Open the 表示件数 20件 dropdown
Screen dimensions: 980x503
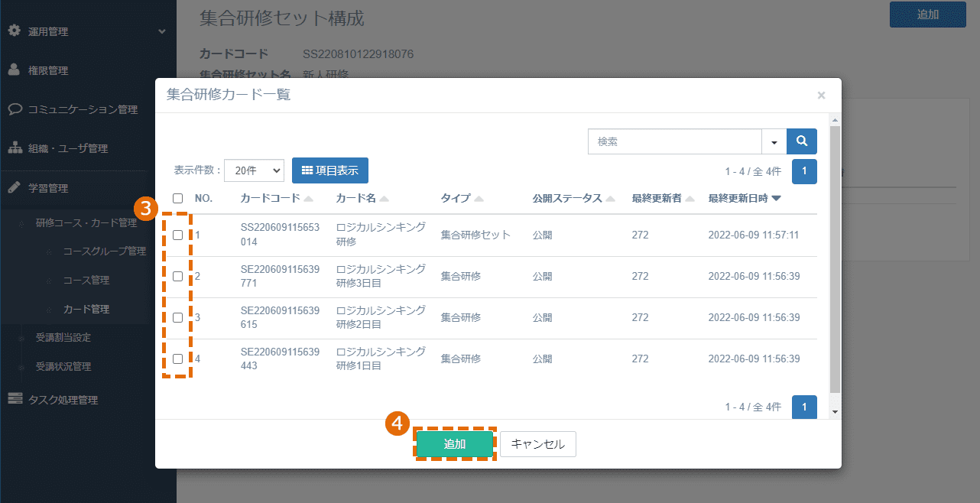coord(254,170)
